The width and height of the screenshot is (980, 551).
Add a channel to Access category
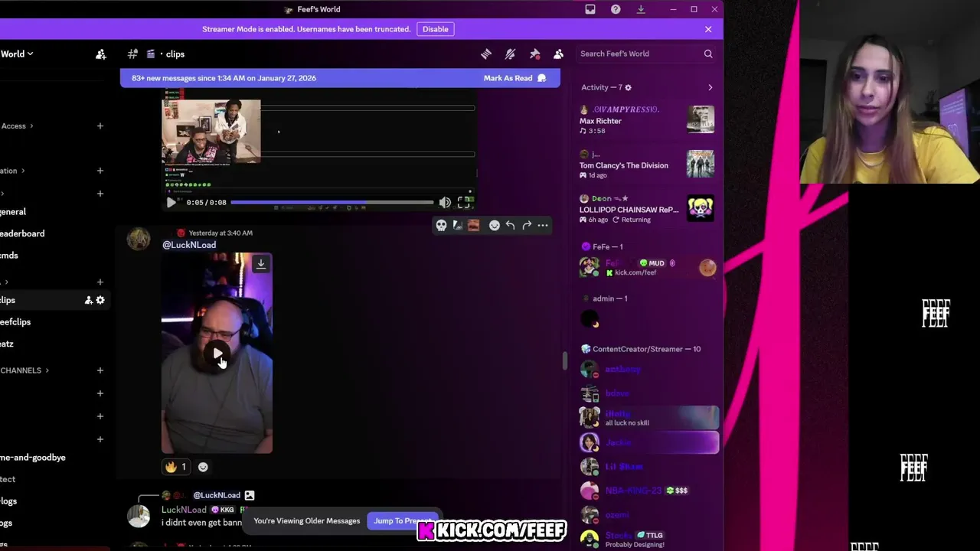pyautogui.click(x=100, y=126)
